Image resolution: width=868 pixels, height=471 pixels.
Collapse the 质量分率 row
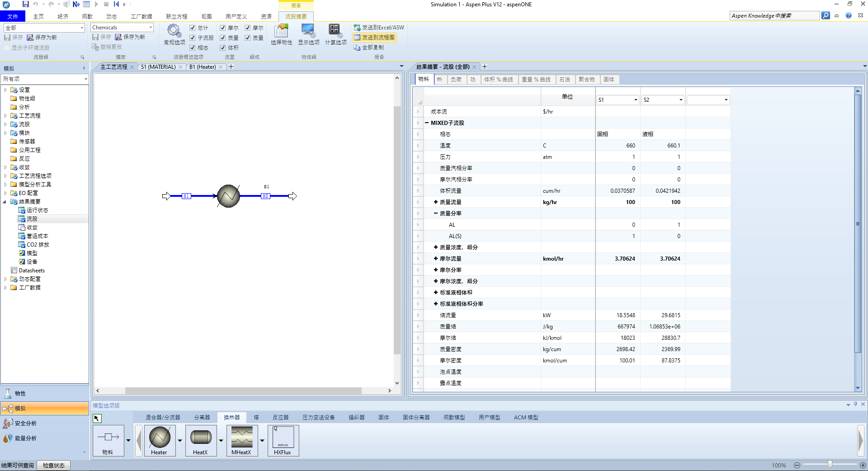(x=436, y=214)
